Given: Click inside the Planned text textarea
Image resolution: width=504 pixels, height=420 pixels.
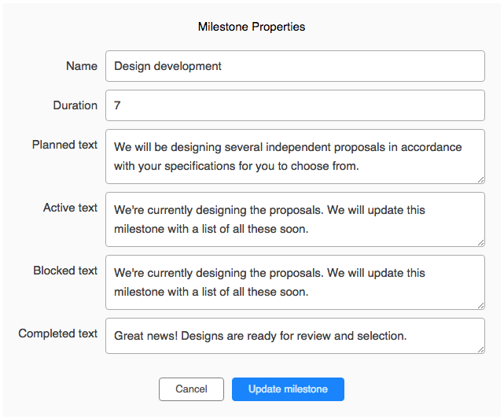Looking at the screenshot, I should (x=295, y=157).
